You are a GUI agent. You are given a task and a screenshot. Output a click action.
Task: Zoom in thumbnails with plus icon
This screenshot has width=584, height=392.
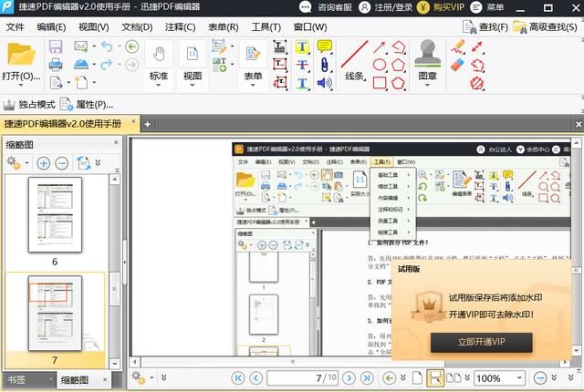pos(43,163)
